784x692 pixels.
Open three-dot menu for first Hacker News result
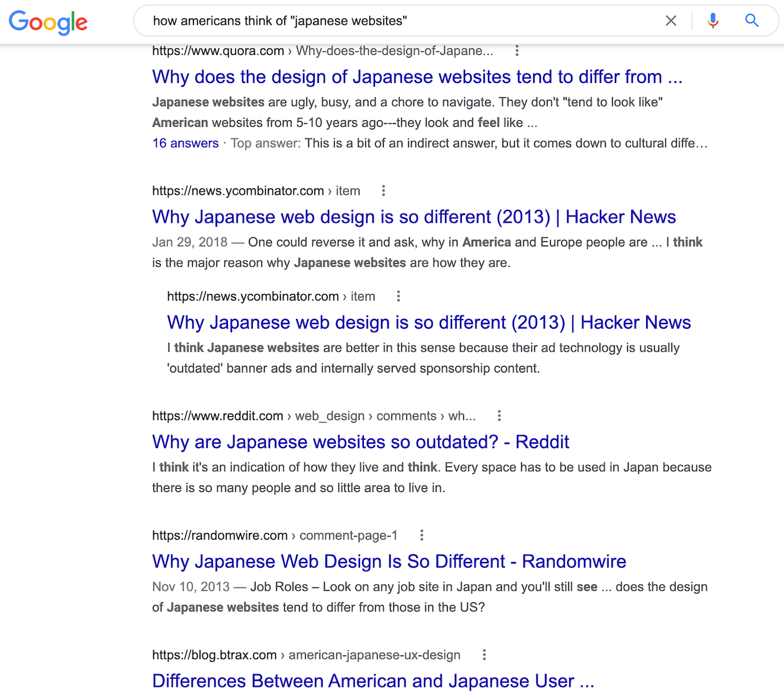click(x=384, y=191)
